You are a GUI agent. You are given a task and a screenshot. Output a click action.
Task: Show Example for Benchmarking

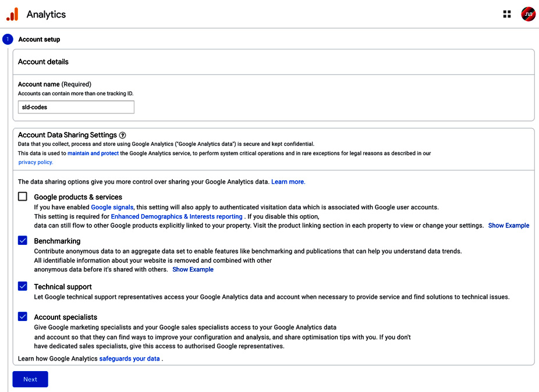tap(193, 269)
